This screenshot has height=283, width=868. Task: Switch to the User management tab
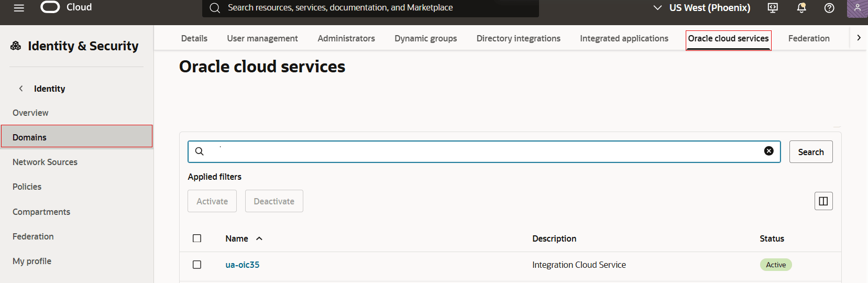[262, 38]
